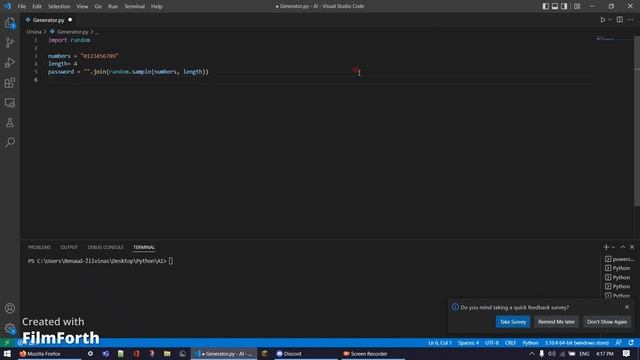Change indentation via the Spaces: 4 setting
The image size is (640, 360).
point(468,343)
